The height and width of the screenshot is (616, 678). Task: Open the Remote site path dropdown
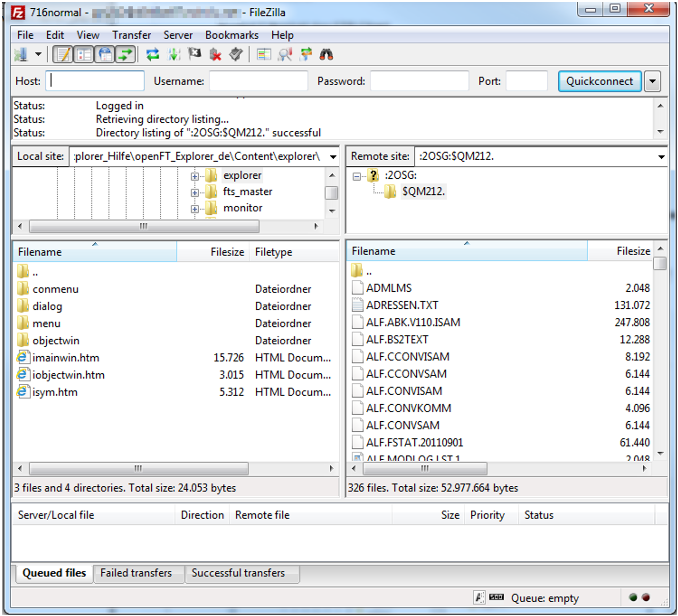click(661, 157)
